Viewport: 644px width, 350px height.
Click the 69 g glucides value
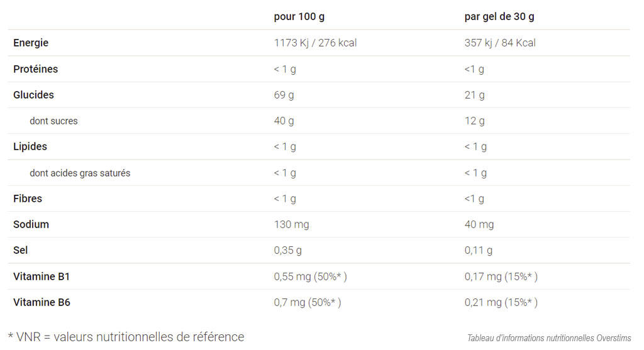tap(284, 95)
